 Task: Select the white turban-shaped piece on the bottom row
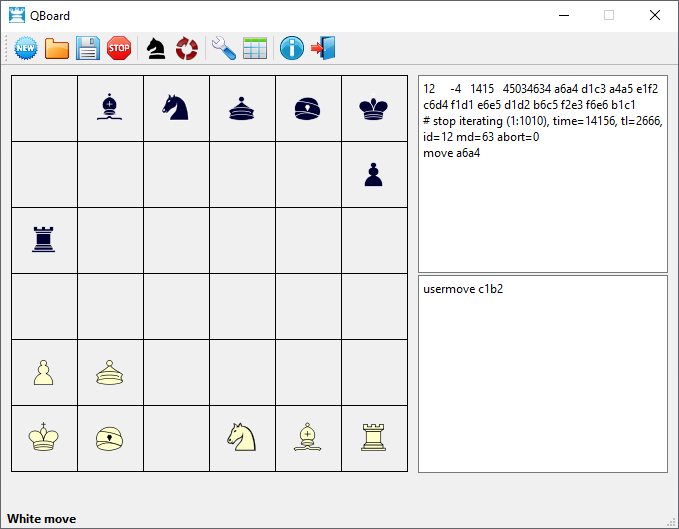pos(110,439)
